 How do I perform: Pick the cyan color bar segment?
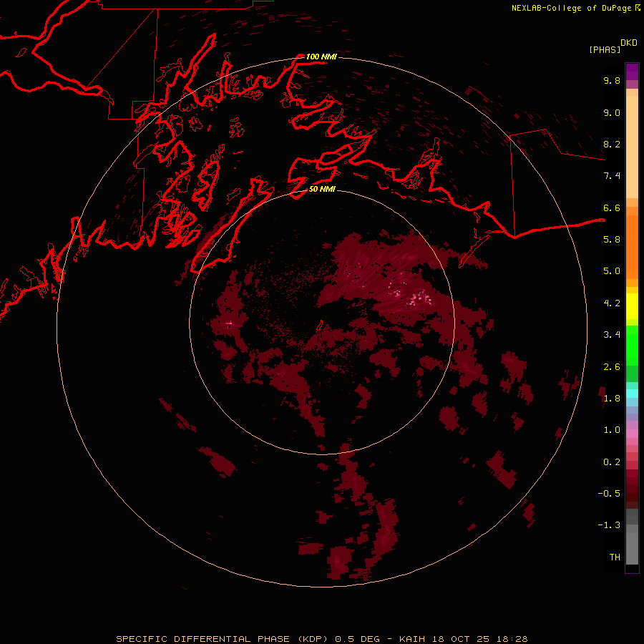pos(632,394)
